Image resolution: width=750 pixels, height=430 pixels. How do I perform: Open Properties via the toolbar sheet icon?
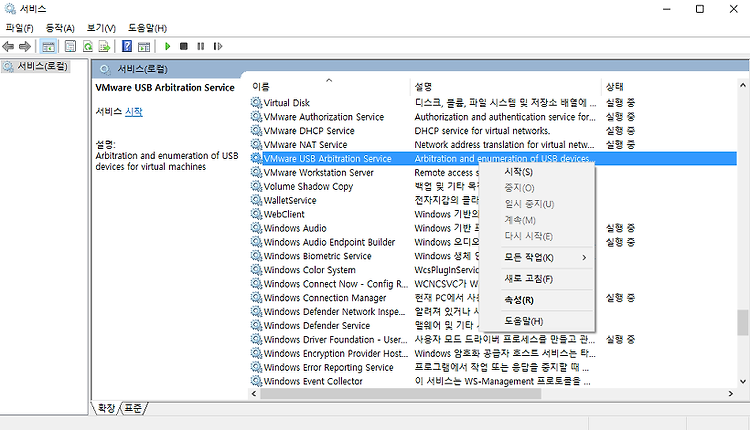tap(70, 46)
